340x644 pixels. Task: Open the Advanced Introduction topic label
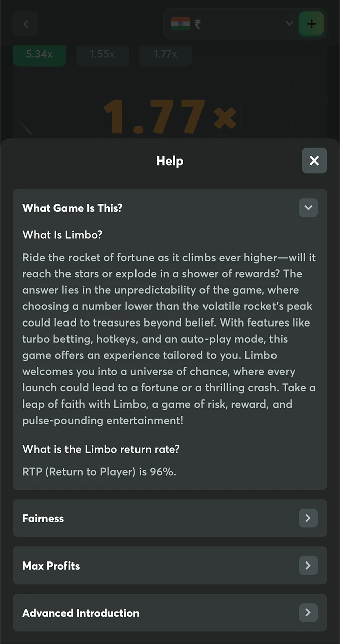point(81,613)
